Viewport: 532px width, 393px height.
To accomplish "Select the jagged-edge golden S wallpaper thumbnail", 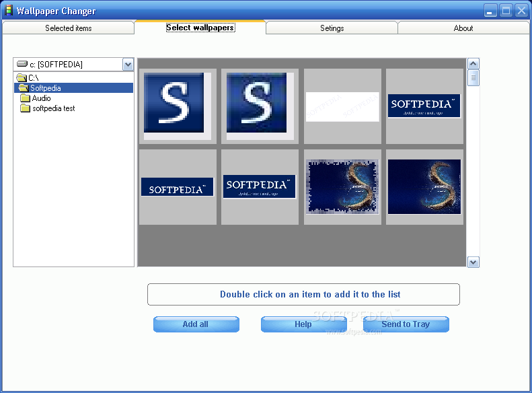I will point(342,187).
